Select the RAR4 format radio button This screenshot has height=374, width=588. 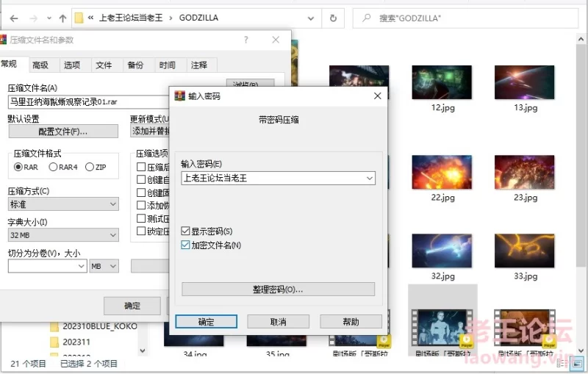click(x=53, y=167)
